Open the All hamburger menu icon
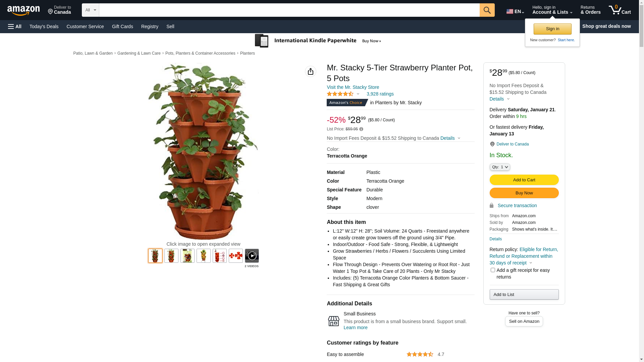This screenshot has height=362, width=644. [x=15, y=26]
